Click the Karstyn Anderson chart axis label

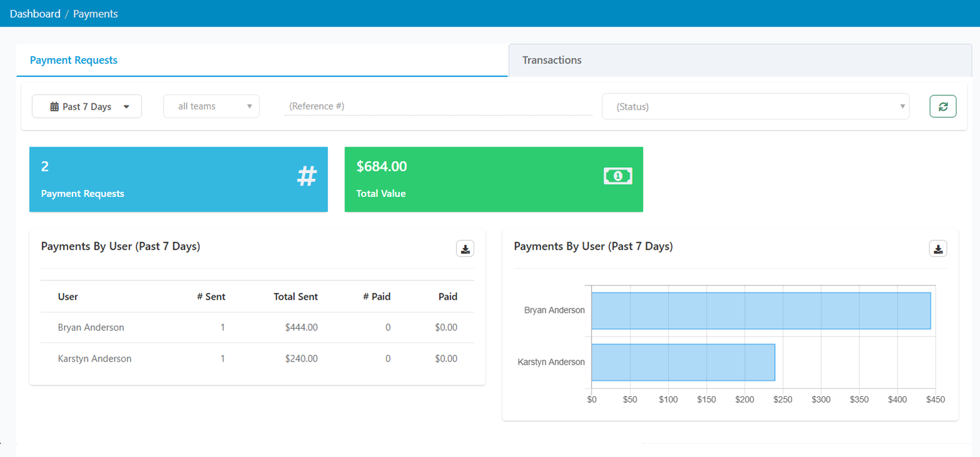pyautogui.click(x=551, y=362)
